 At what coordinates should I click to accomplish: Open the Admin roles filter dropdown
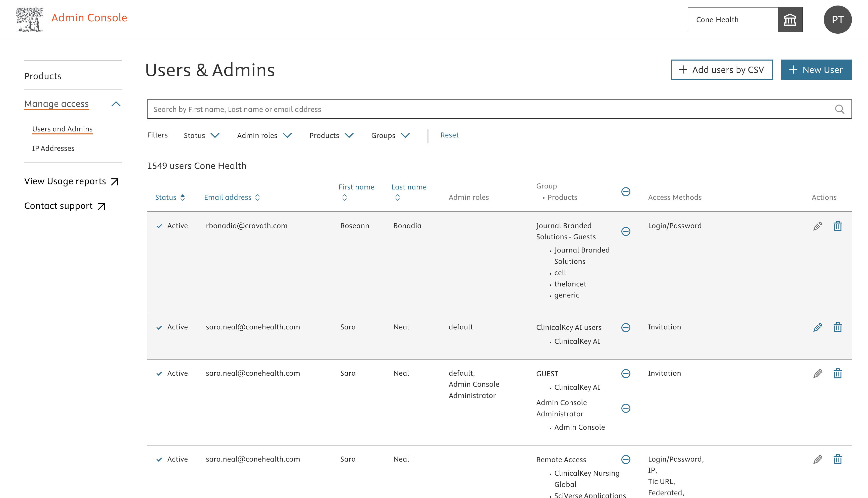[x=264, y=135]
